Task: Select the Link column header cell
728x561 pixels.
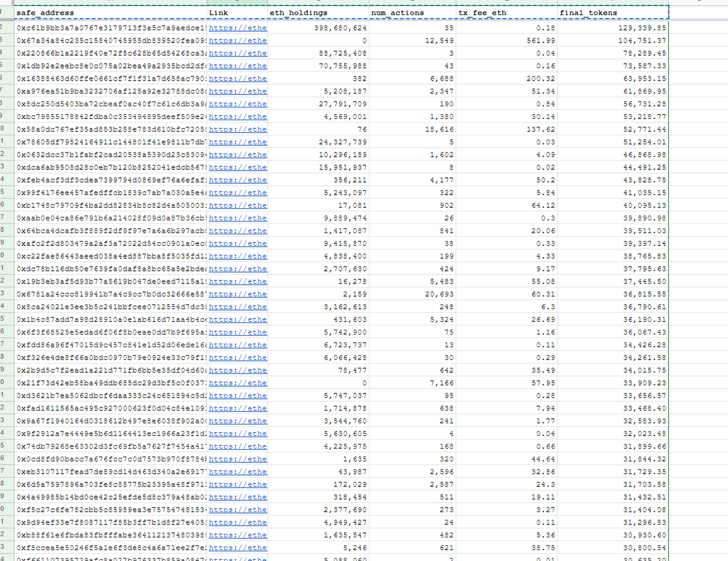Action: tap(237, 12)
